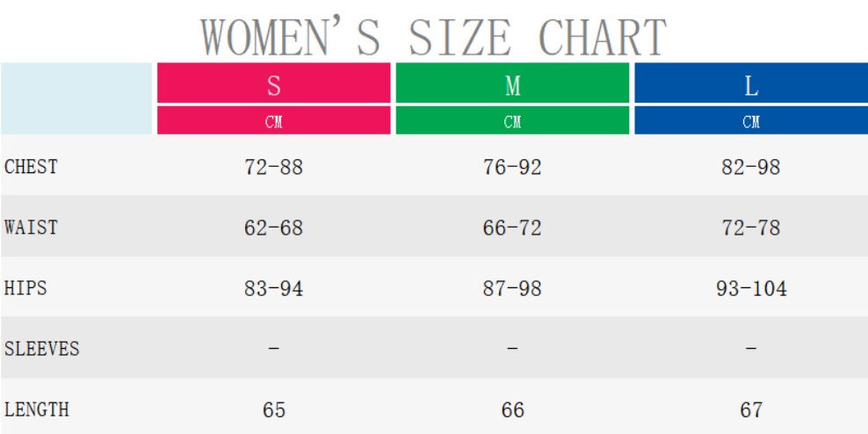Click the LENGTH row label
Image resolution: width=868 pixels, height=434 pixels.
37,409
